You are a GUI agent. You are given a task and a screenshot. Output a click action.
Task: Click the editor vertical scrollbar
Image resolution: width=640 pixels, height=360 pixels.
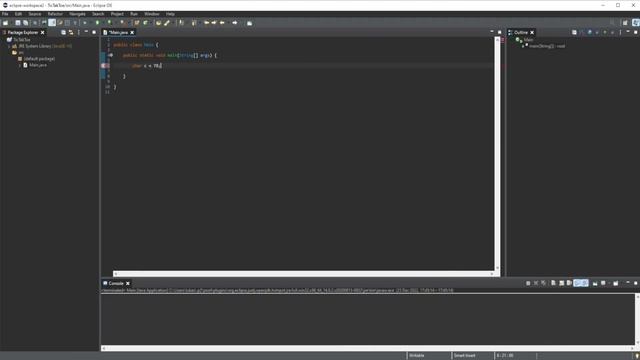pyautogui.click(x=497, y=153)
